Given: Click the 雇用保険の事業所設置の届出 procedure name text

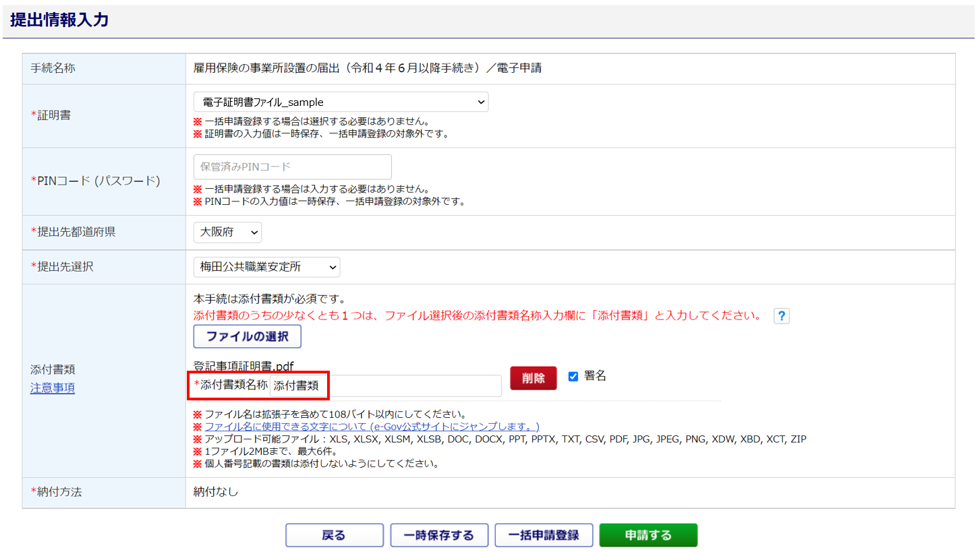Looking at the screenshot, I should pyautogui.click(x=368, y=68).
